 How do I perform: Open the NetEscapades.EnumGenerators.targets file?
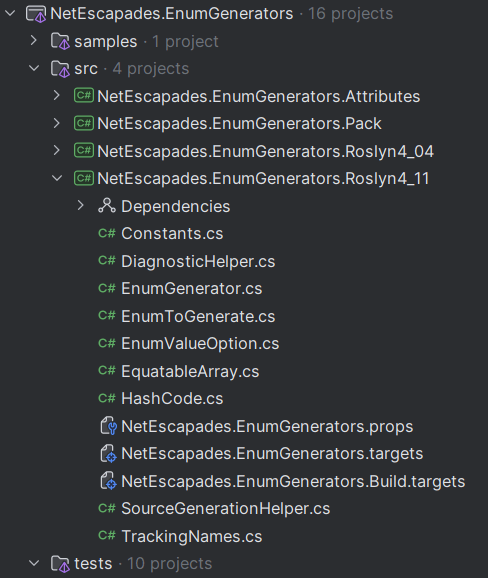point(272,454)
